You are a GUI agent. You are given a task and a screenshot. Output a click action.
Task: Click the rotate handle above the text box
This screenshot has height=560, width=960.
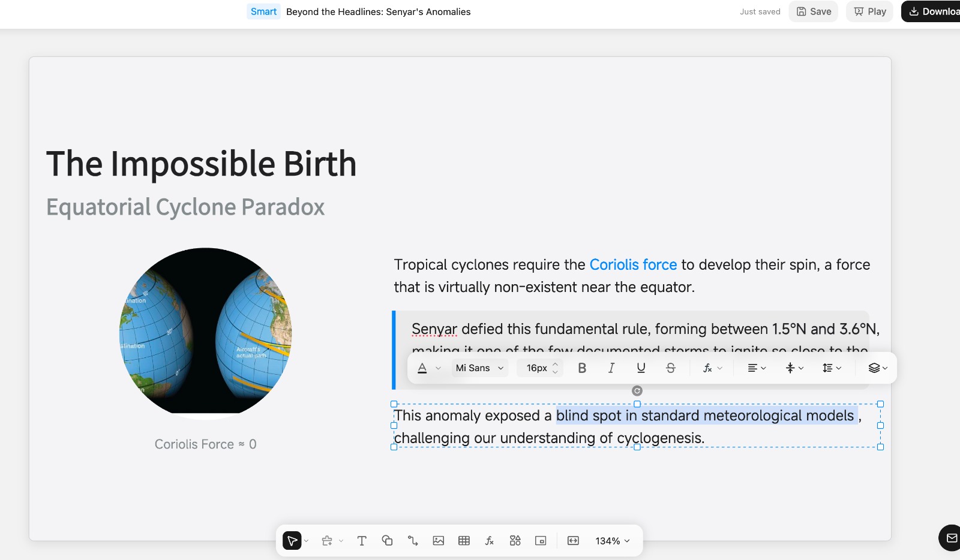[x=637, y=391]
